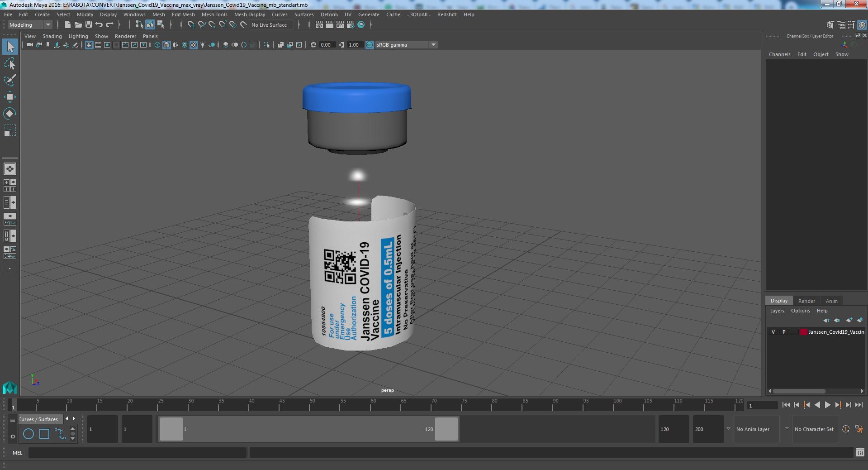Open the shelf tabs menu icon
The width and height of the screenshot is (868, 470).
click(x=13, y=420)
